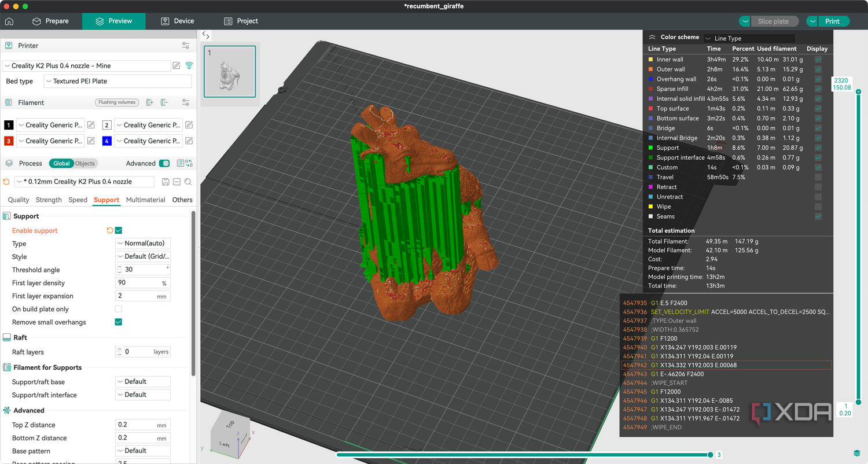The width and height of the screenshot is (868, 464).
Task: Reset the Enable support setting
Action: (109, 230)
